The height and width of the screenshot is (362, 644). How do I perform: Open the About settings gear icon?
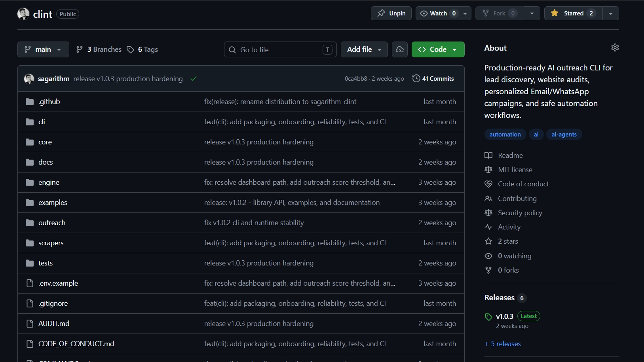[x=615, y=47]
